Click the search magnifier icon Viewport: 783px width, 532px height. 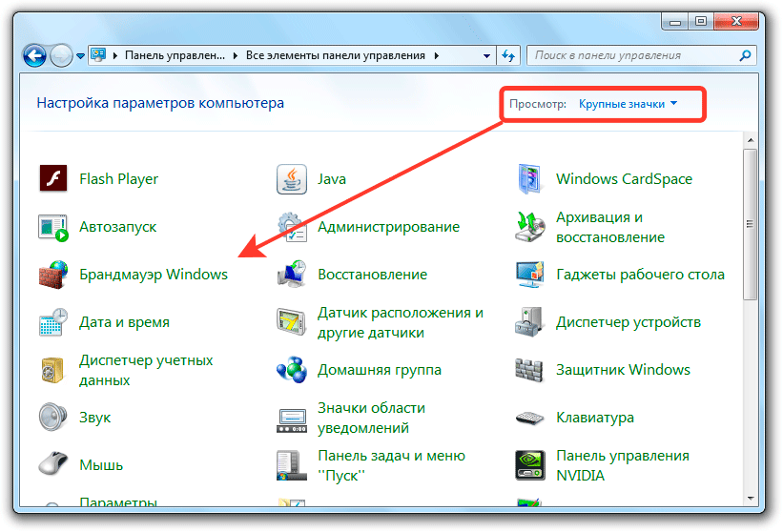pyautogui.click(x=745, y=55)
